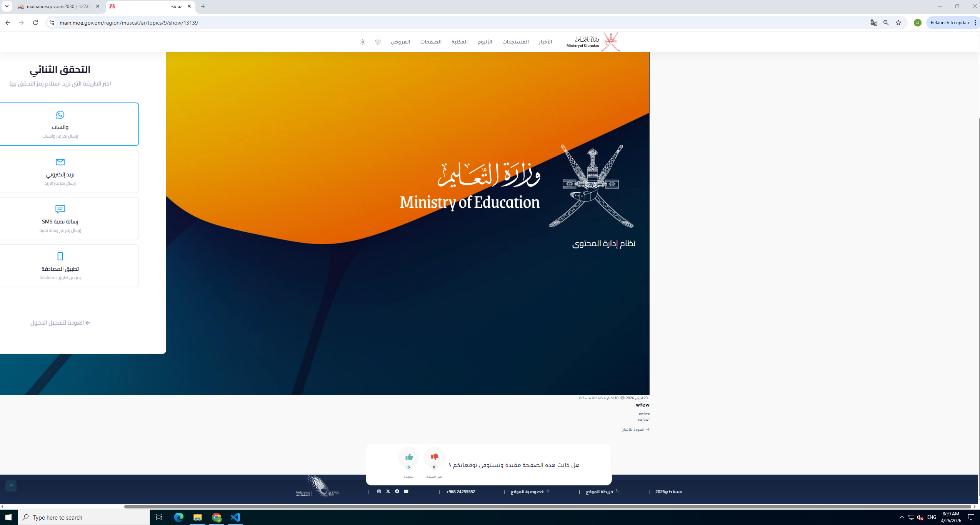Open the المستجدات menu item
Screen dimensions: 980x525
click(515, 42)
